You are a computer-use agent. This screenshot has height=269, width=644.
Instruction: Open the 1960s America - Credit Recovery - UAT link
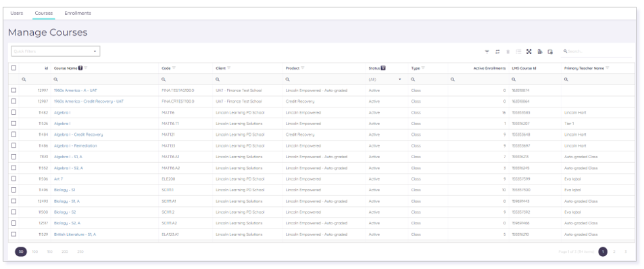tap(89, 101)
